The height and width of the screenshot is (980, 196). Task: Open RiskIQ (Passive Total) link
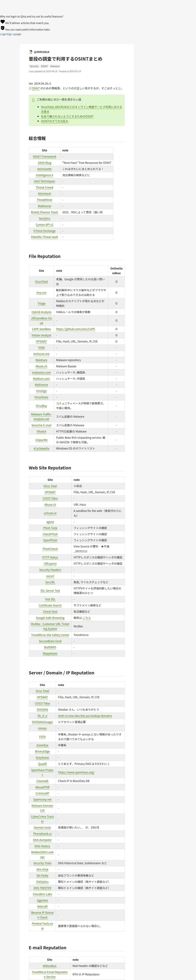click(45, 212)
